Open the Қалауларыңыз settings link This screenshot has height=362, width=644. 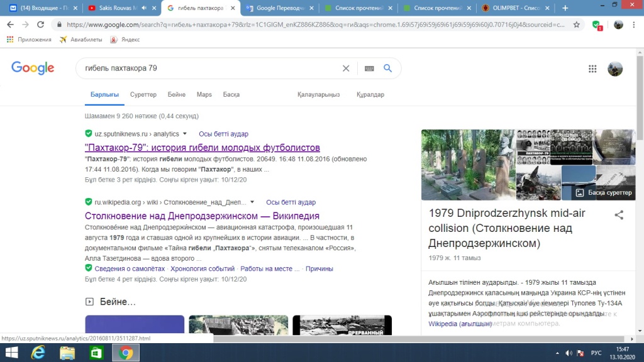click(319, 94)
